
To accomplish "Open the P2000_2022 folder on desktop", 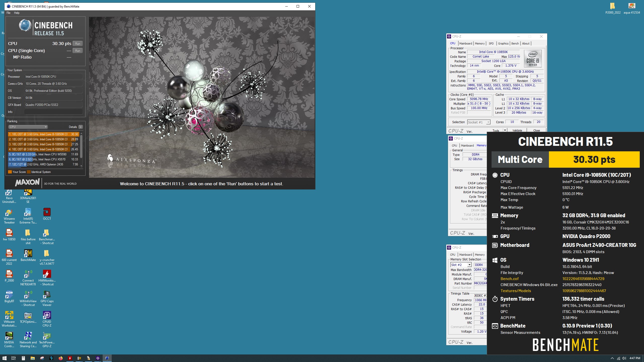I will coord(613,8).
